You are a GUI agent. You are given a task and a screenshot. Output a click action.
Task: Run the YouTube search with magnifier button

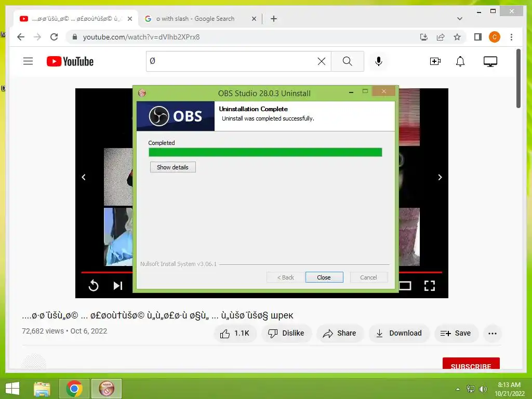coord(347,61)
